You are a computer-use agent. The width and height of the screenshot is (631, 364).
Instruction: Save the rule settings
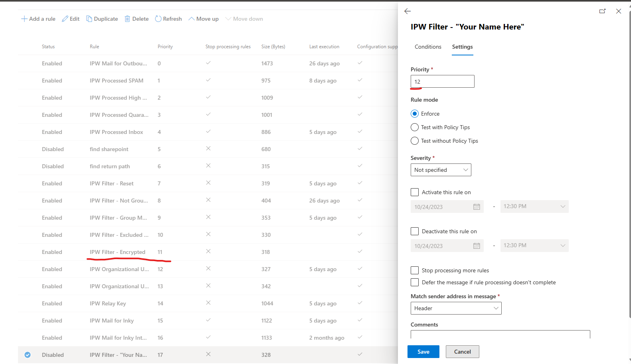[x=423, y=352]
